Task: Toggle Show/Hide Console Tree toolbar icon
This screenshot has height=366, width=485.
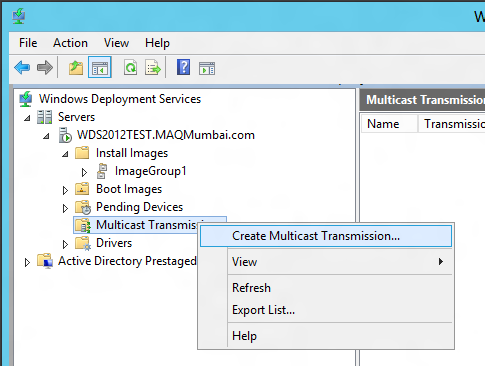Action: point(100,68)
